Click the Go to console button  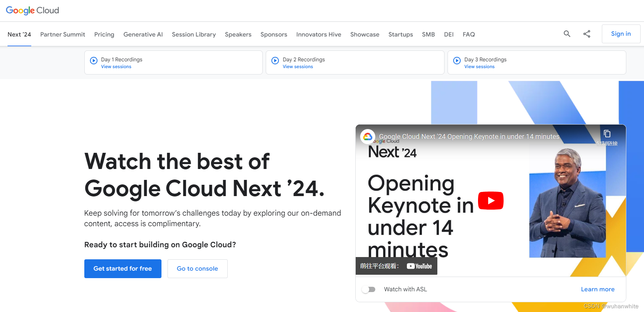click(198, 269)
